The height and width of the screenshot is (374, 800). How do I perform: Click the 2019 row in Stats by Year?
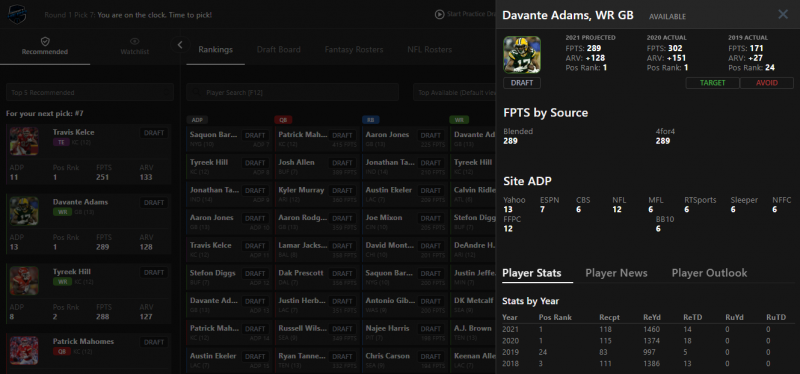[648, 352]
